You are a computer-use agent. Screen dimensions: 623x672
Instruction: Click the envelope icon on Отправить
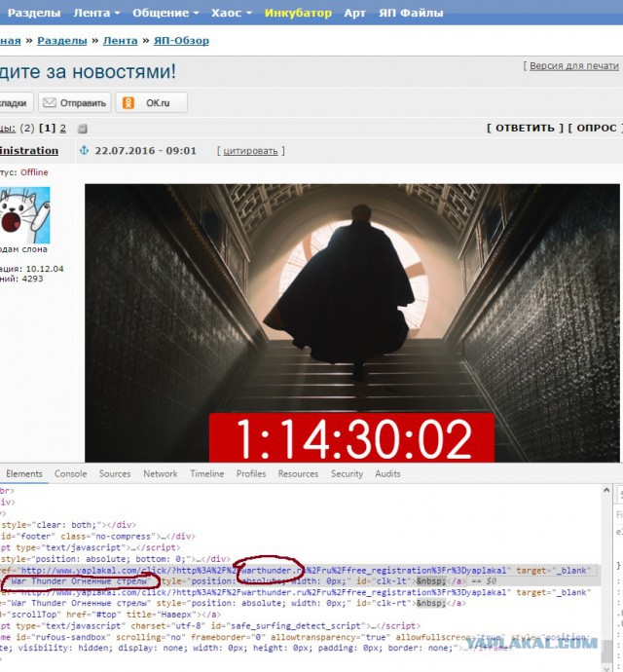(x=50, y=103)
